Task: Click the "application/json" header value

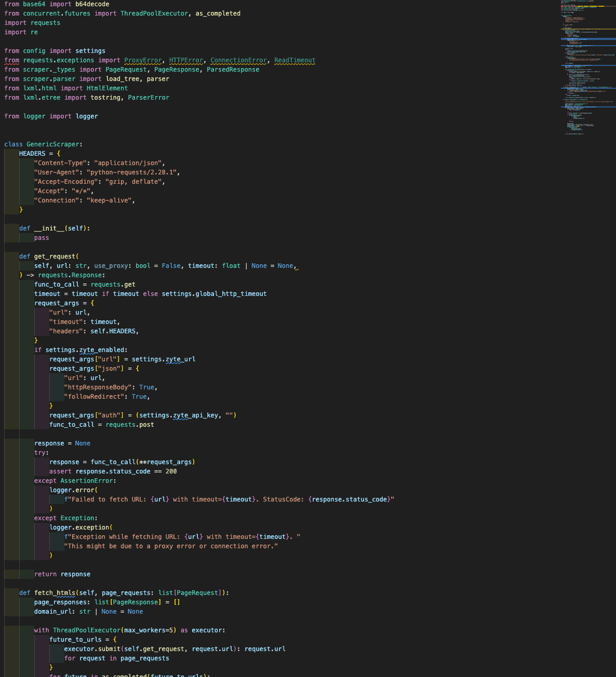Action: click(128, 163)
